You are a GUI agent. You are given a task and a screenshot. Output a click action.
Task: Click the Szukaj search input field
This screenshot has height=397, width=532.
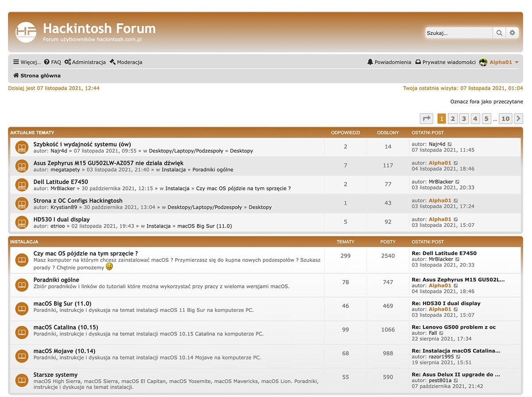coord(459,33)
